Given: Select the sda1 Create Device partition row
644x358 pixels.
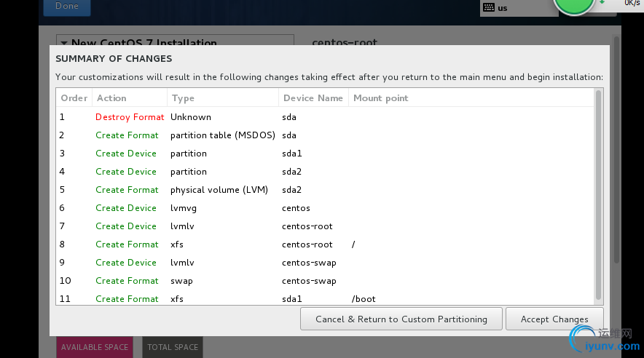Looking at the screenshot, I should click(326, 154).
